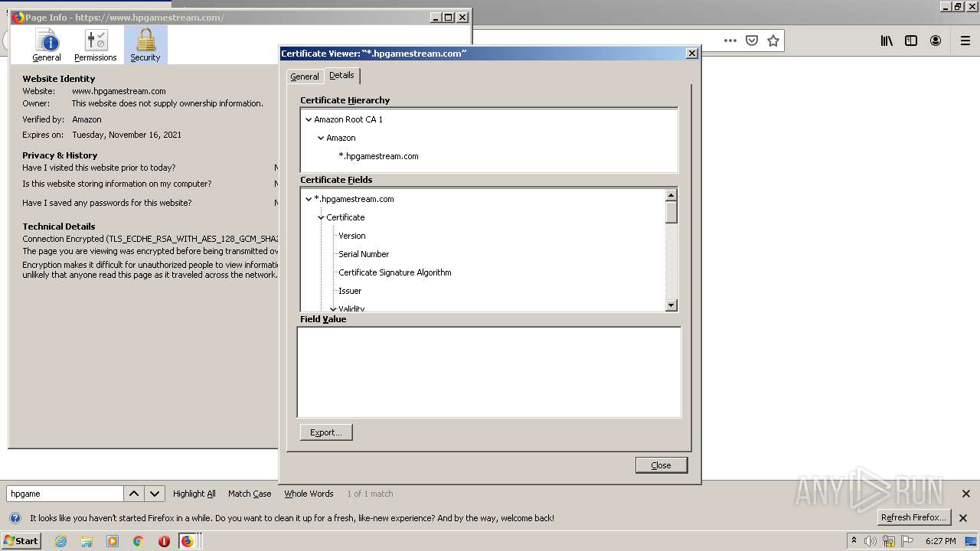Click the network tray icon
980x551 pixels.
[x=889, y=541]
